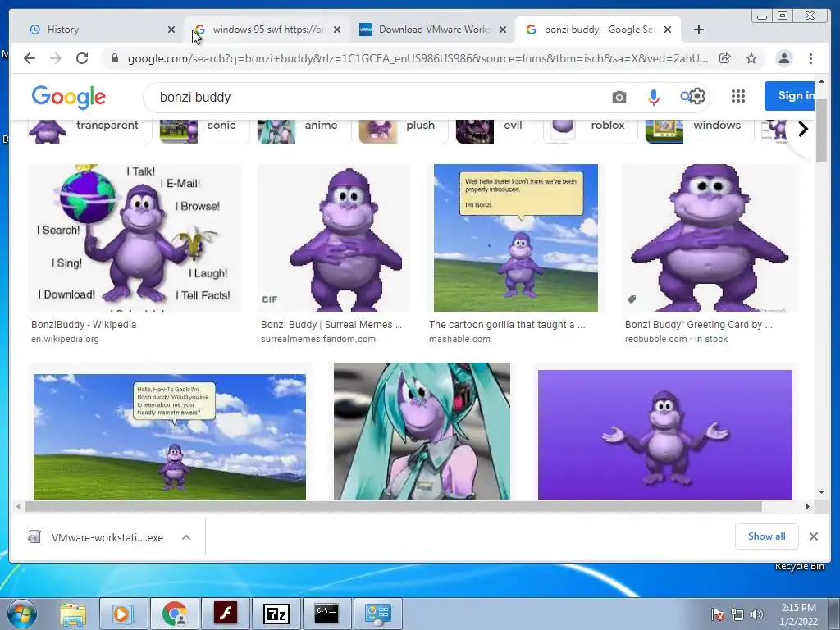Viewport: 840px width, 630px height.
Task: Close the History tab
Action: pyautogui.click(x=171, y=30)
